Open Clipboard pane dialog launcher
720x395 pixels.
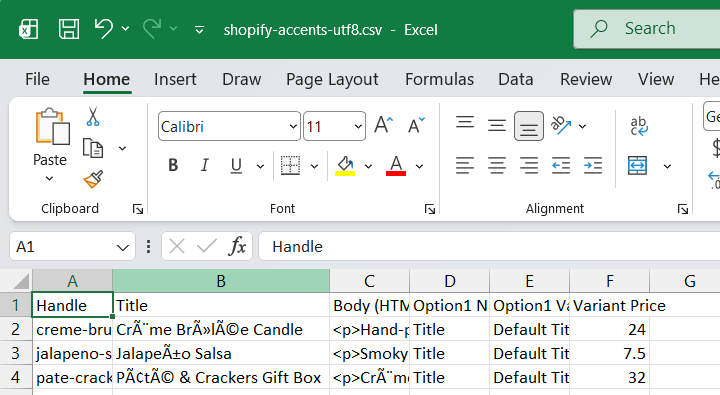pyautogui.click(x=137, y=209)
